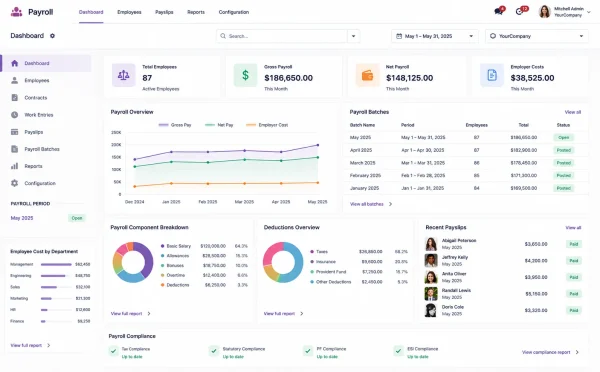Image resolution: width=600 pixels, height=372 pixels.
Task: Click the calendar icon in date range
Action: coord(399,36)
